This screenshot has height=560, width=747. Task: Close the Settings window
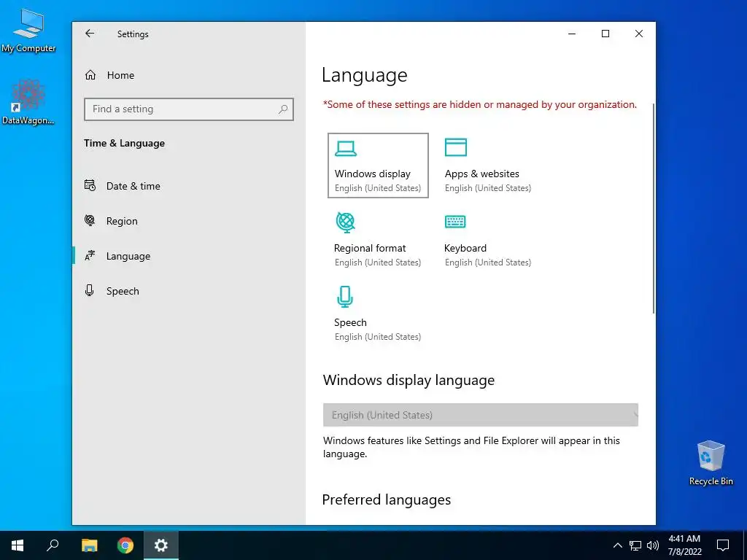[639, 34]
